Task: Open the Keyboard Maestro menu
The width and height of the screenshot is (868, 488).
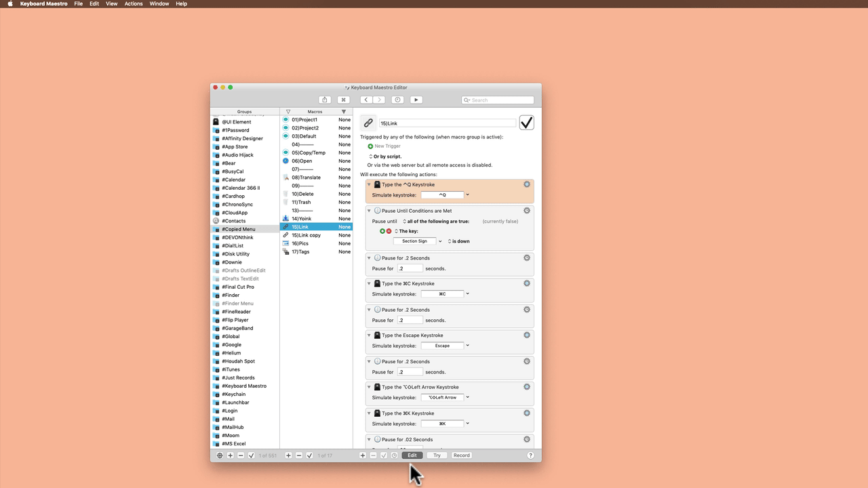Action: (x=44, y=3)
